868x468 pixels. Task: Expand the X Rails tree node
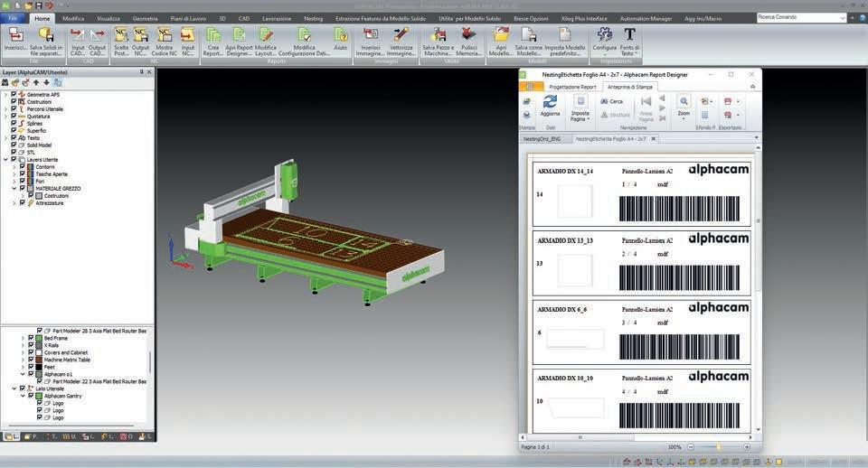[x=24, y=345]
